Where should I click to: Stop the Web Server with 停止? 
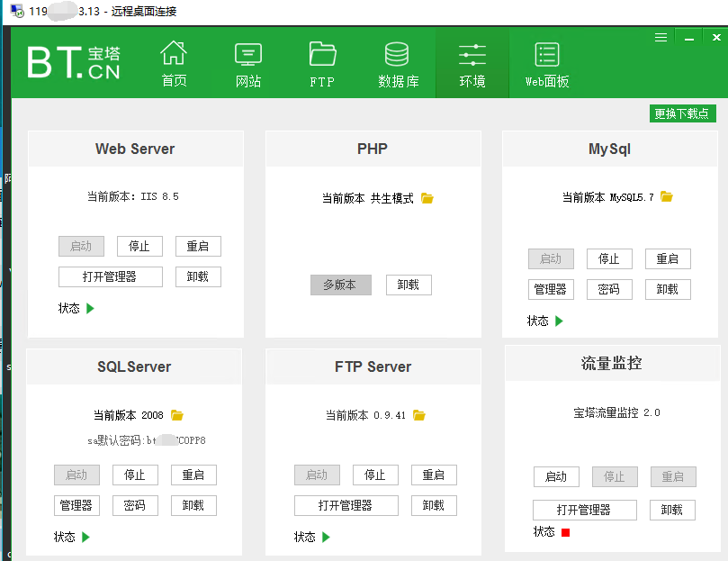[x=139, y=246]
